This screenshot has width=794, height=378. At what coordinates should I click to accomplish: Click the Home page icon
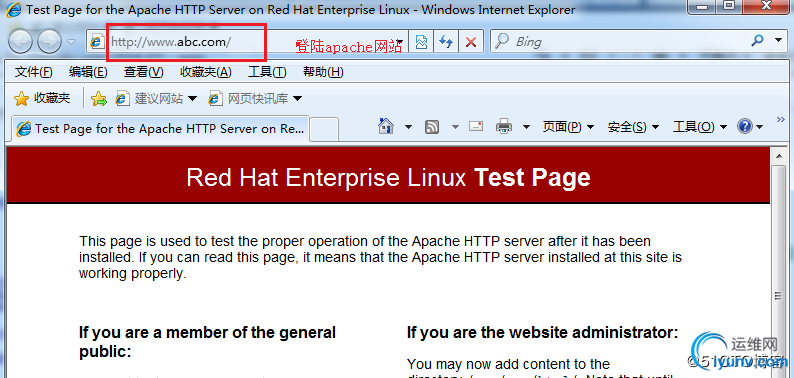(x=386, y=126)
